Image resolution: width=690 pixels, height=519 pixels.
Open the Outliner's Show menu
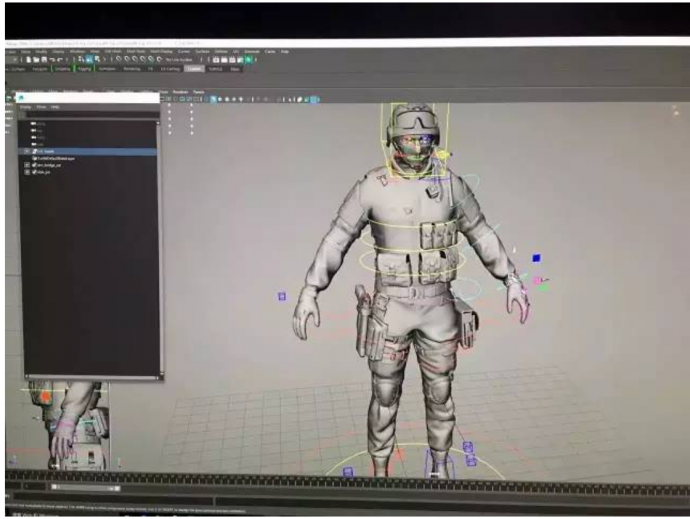pos(42,107)
